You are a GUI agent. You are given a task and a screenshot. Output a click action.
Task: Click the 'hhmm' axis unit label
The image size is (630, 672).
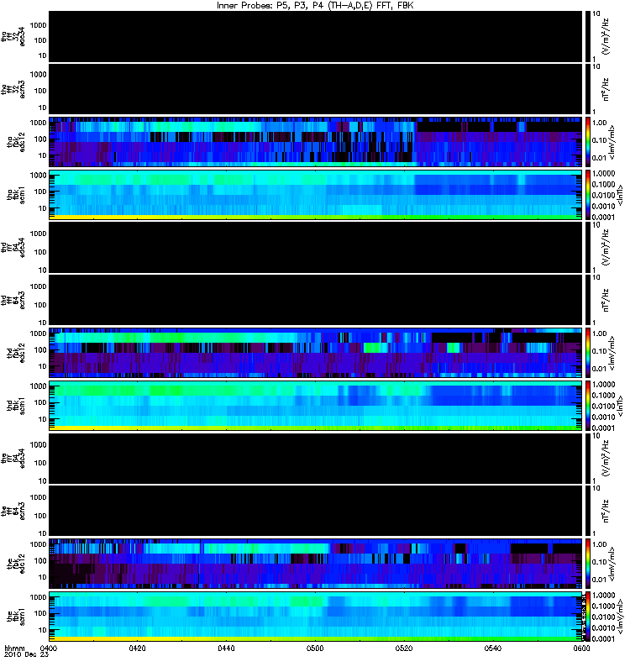[x=15, y=648]
